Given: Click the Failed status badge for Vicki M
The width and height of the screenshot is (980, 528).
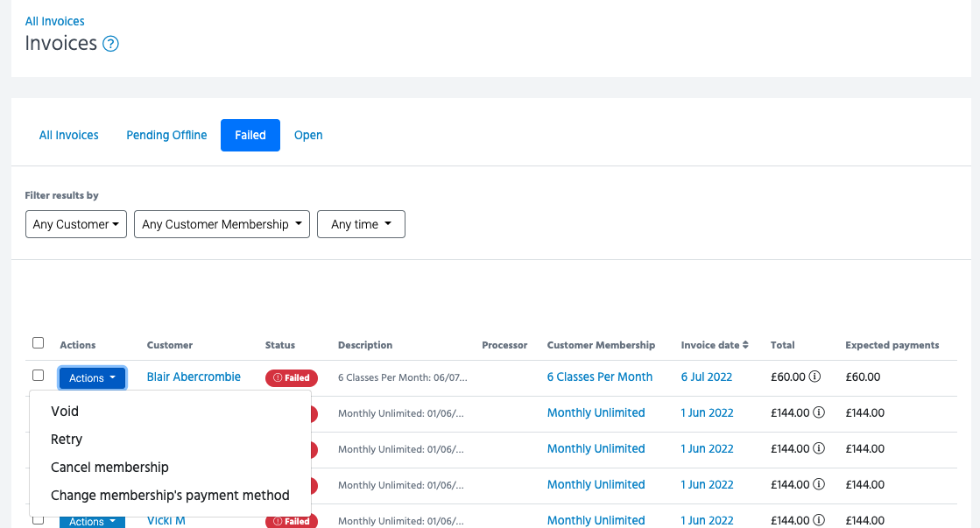Looking at the screenshot, I should [292, 521].
